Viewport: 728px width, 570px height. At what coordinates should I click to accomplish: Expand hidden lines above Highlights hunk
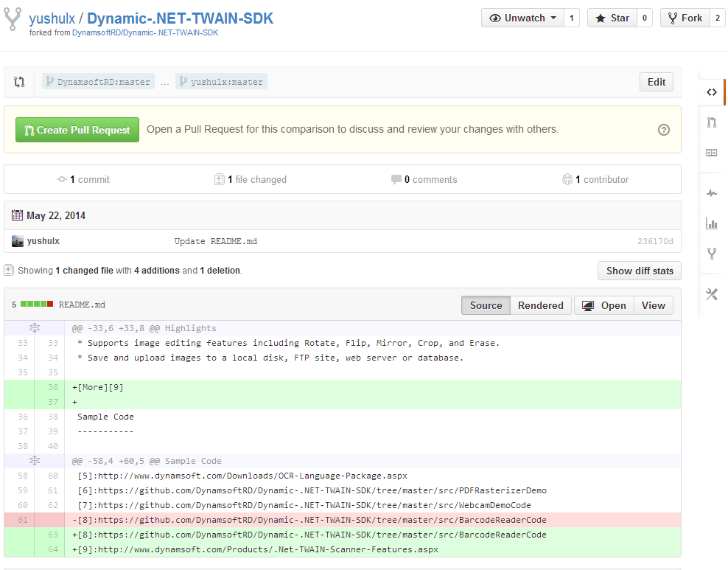[x=34, y=328]
